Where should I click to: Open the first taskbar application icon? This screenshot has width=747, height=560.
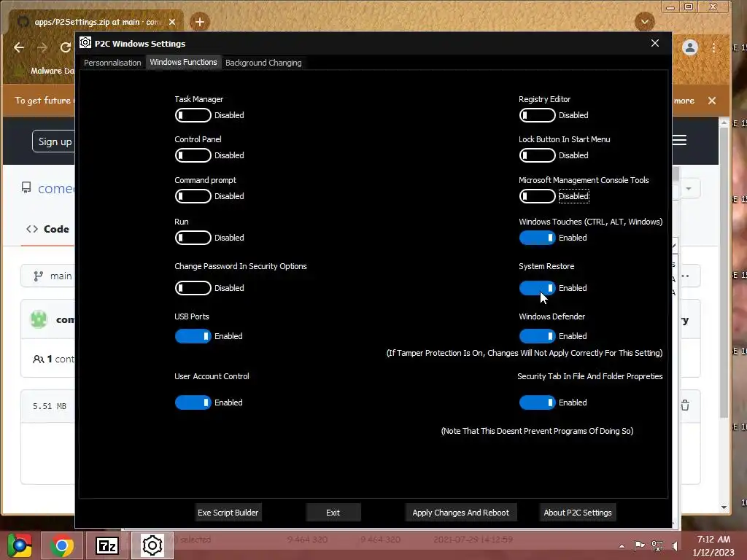click(20, 545)
